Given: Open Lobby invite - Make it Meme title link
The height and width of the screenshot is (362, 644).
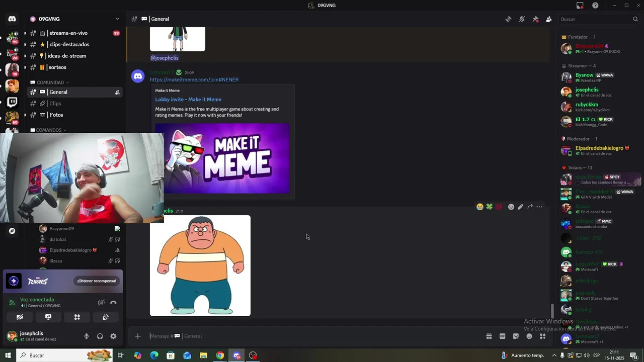Looking at the screenshot, I should tap(188, 100).
